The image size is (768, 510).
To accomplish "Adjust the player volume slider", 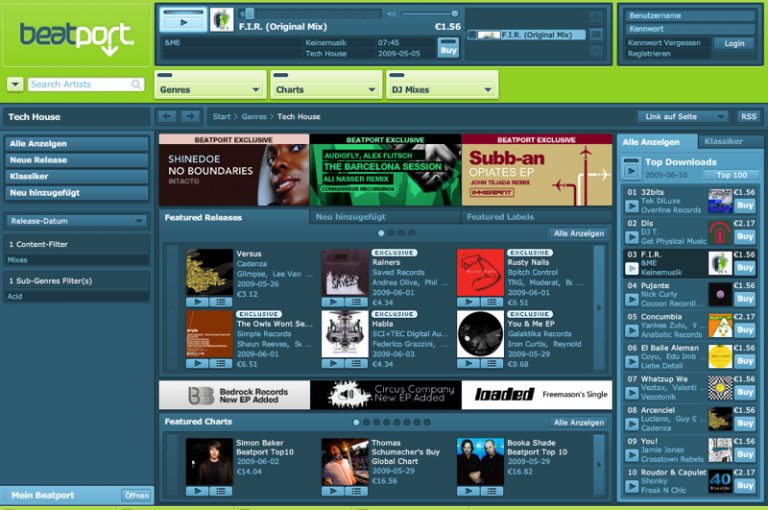I will tap(430, 14).
